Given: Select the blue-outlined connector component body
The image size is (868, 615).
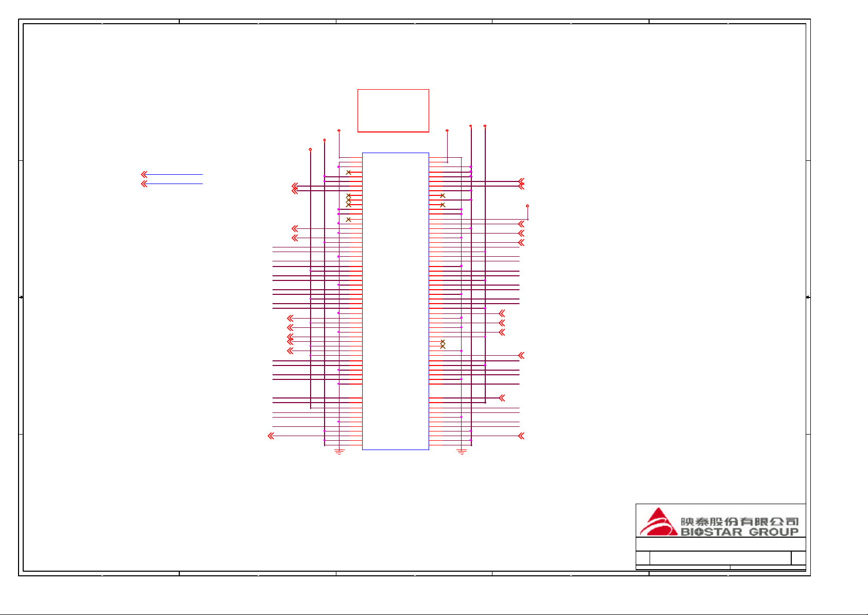Looking at the screenshot, I should coord(396,301).
